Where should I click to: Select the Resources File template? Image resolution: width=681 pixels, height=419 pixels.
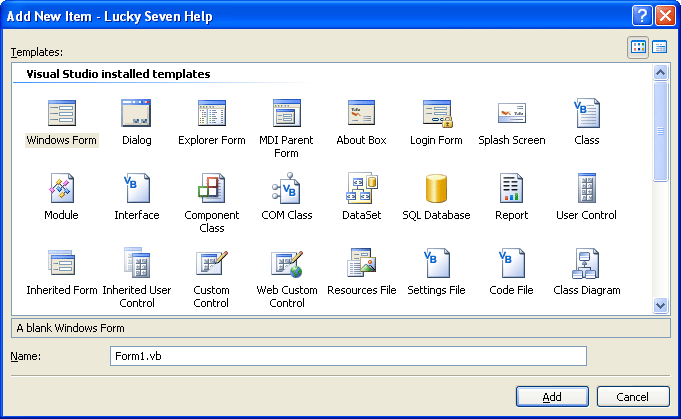click(x=361, y=264)
